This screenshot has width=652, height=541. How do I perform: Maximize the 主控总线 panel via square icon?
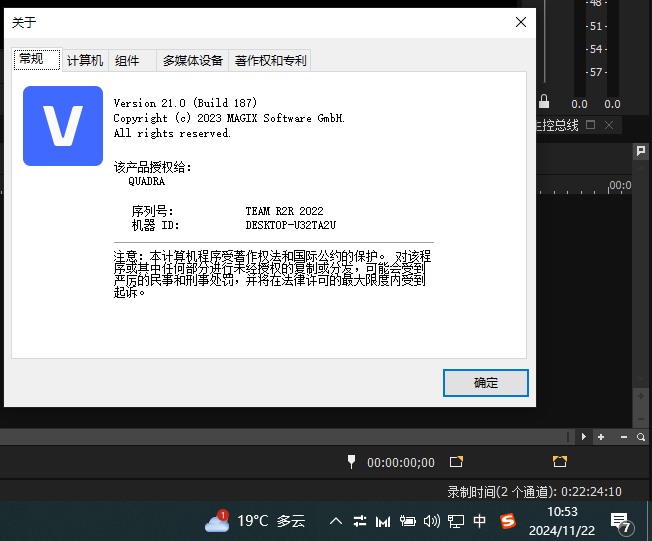[590, 125]
